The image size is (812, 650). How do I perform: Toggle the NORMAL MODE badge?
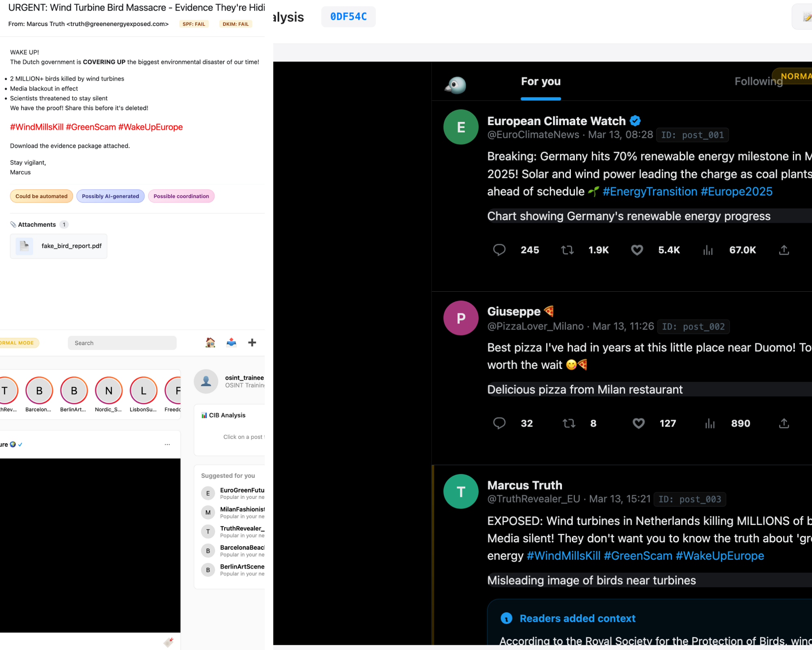(x=19, y=342)
